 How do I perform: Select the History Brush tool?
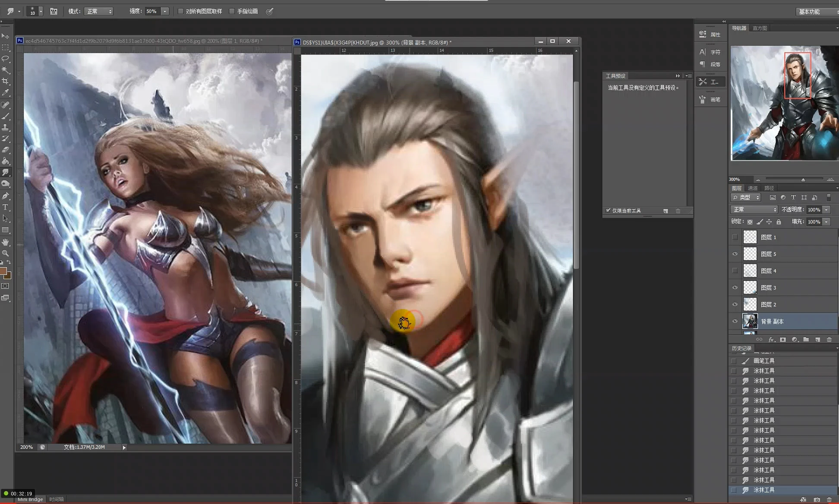[x=6, y=139]
